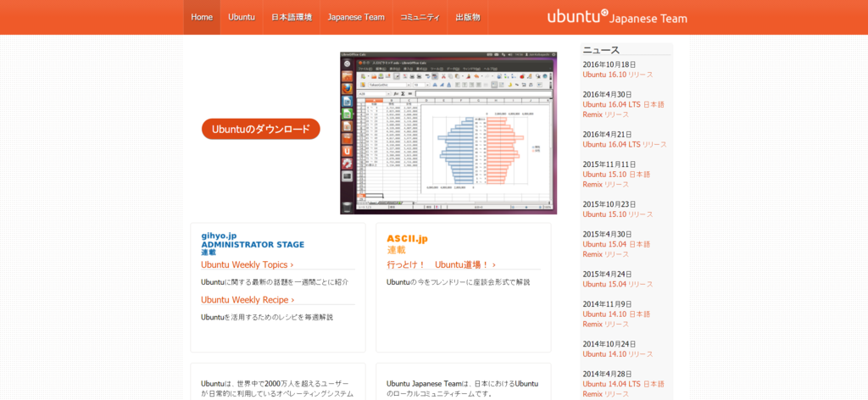Open Ubuntu 14.04 LTS 日本語 Remix リリース news
The image size is (868, 400).
(x=623, y=389)
